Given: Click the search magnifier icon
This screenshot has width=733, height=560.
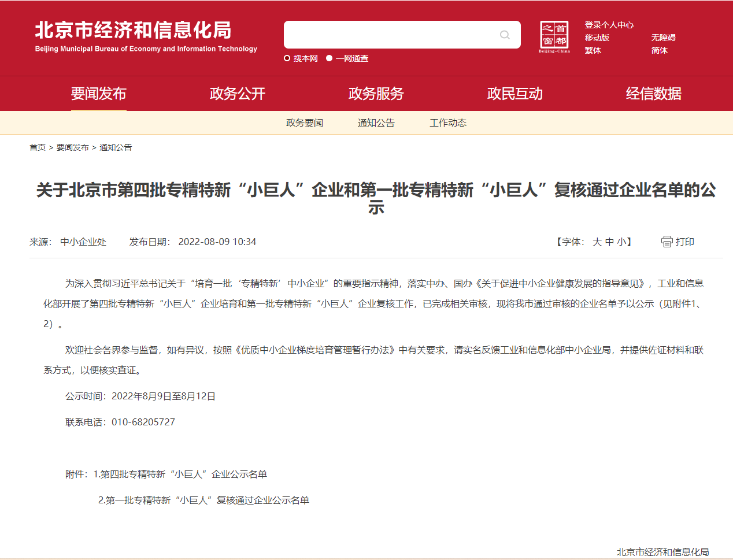Looking at the screenshot, I should (x=504, y=35).
